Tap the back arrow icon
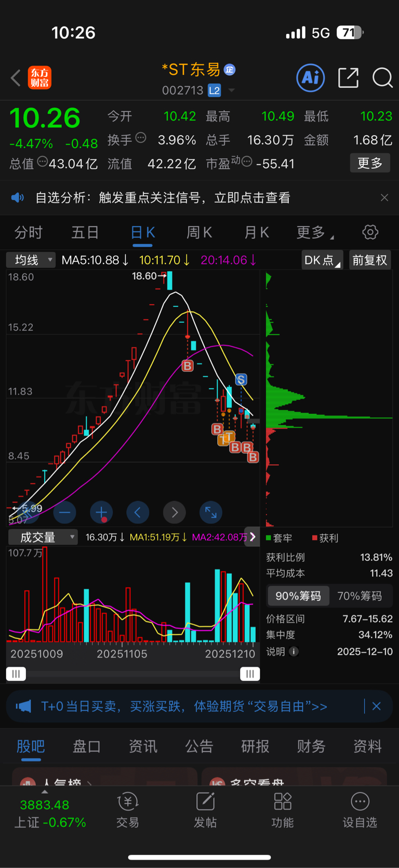Screen dimensions: 399x868 (x=16, y=78)
